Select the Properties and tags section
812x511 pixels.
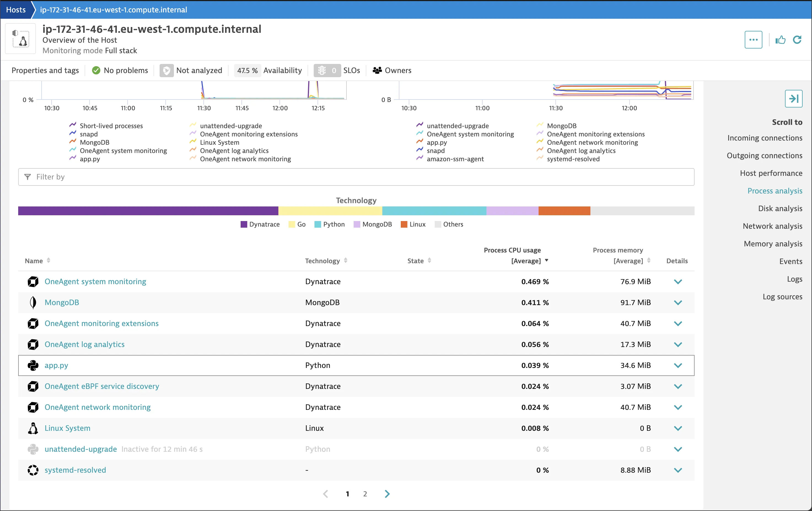[x=45, y=70]
